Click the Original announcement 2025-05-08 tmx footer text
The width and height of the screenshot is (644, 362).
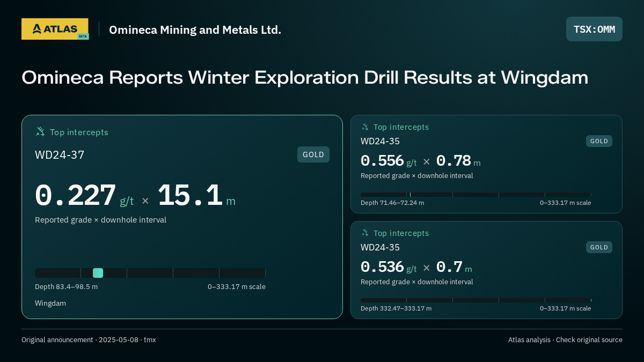(x=89, y=340)
